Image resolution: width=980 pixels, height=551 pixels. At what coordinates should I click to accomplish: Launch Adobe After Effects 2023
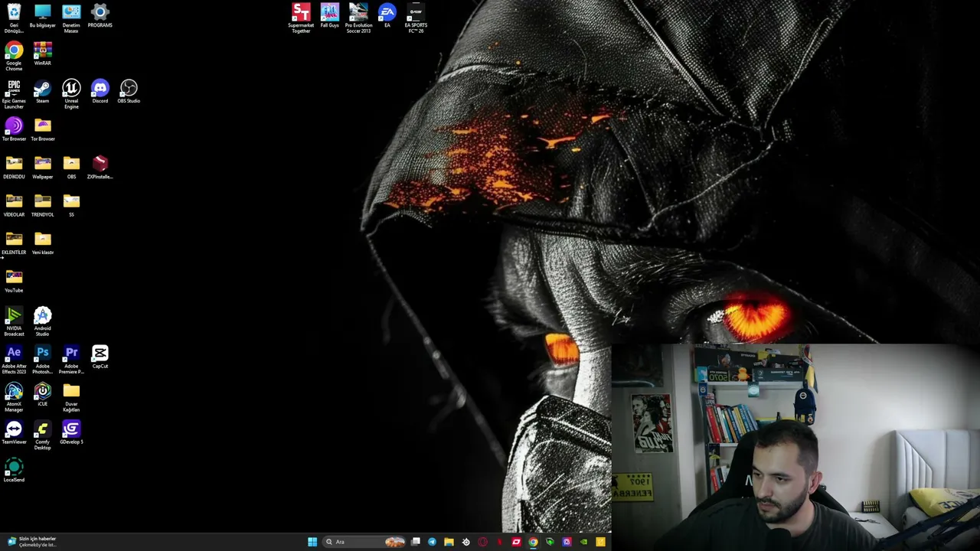point(14,360)
